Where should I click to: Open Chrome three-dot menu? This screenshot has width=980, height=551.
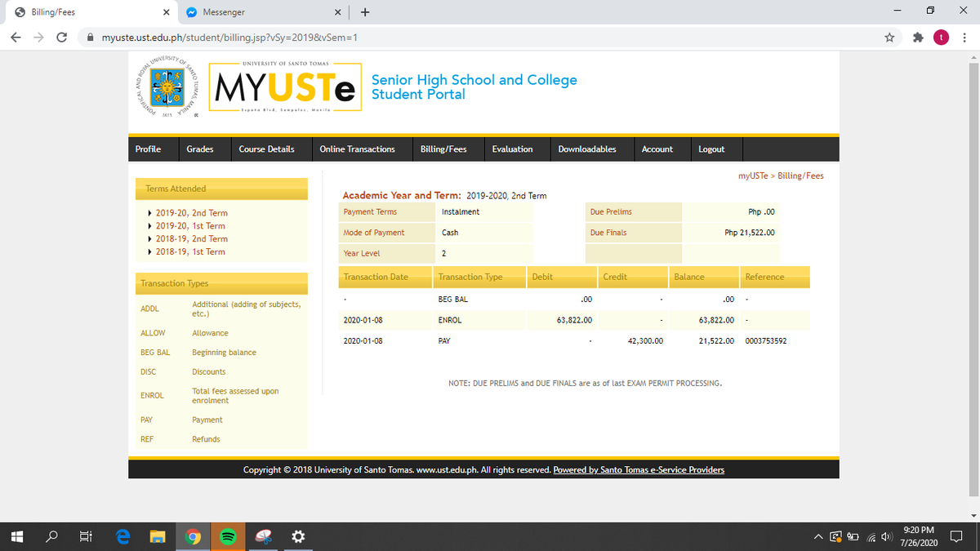pyautogui.click(x=964, y=38)
